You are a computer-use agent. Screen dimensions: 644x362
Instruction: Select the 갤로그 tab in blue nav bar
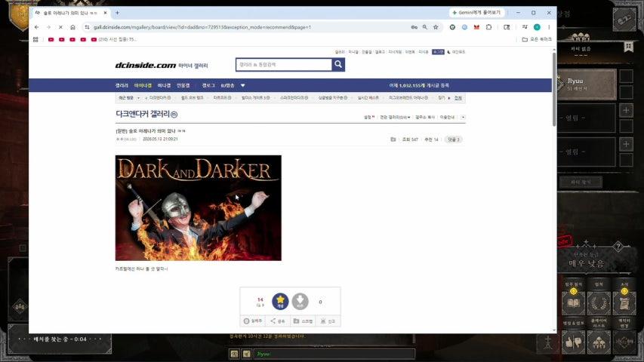point(208,85)
